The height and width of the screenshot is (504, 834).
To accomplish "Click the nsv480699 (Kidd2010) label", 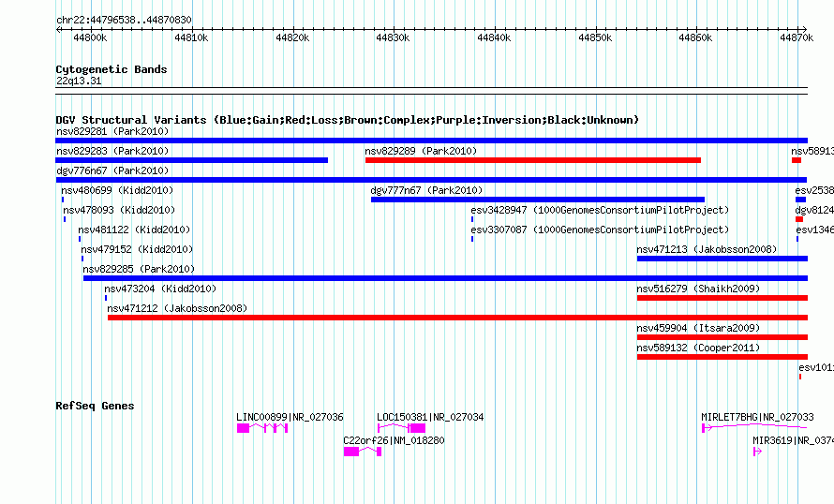I will pyautogui.click(x=117, y=190).
